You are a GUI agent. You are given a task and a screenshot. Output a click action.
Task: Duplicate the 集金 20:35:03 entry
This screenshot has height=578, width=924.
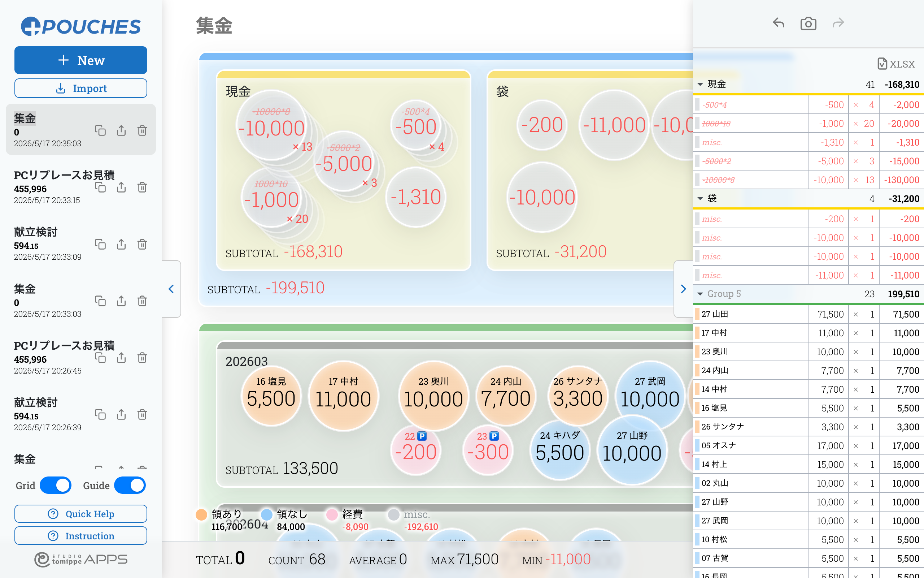pyautogui.click(x=100, y=130)
